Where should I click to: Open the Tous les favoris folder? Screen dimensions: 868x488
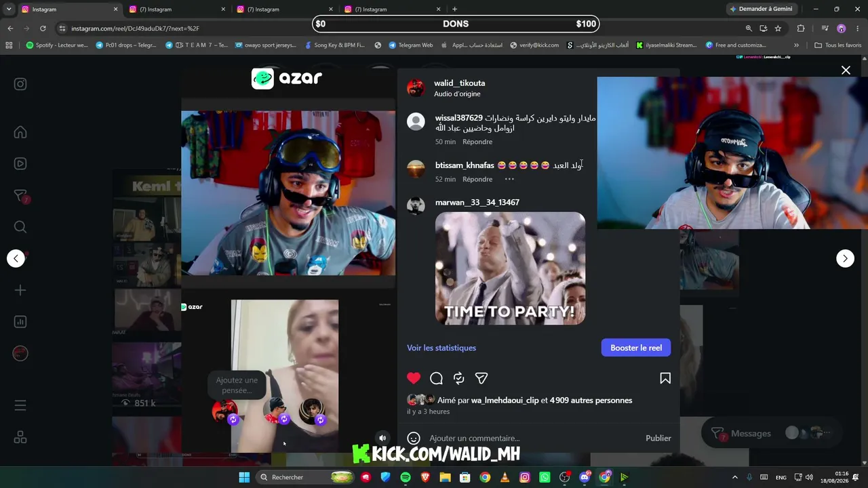coord(837,45)
